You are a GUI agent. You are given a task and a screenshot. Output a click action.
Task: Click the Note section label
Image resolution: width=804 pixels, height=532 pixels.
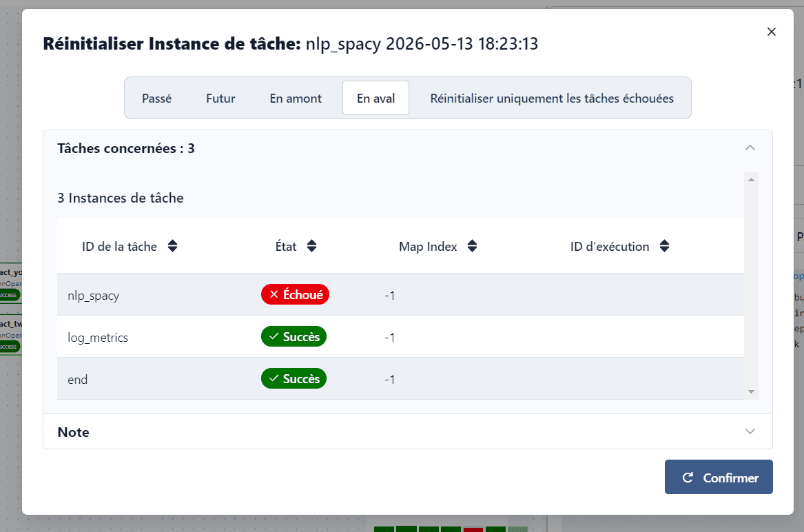pos(73,432)
